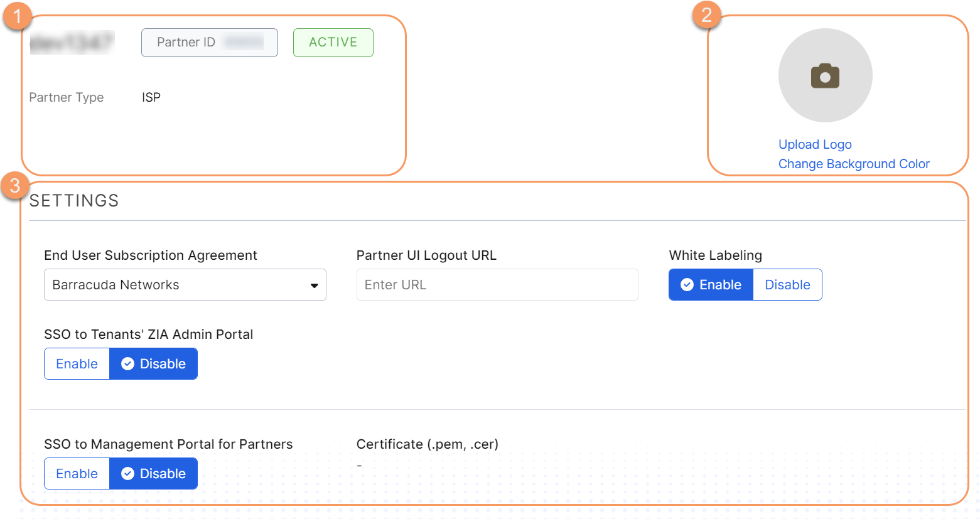Click the Partner ID badge
Image resolution: width=980 pixels, height=519 pixels.
(x=210, y=43)
